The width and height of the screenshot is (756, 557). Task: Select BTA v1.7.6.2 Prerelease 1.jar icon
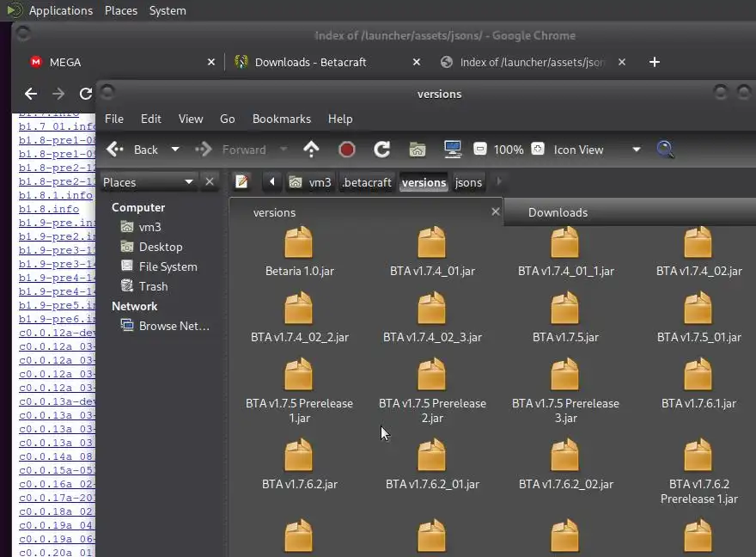coord(698,455)
